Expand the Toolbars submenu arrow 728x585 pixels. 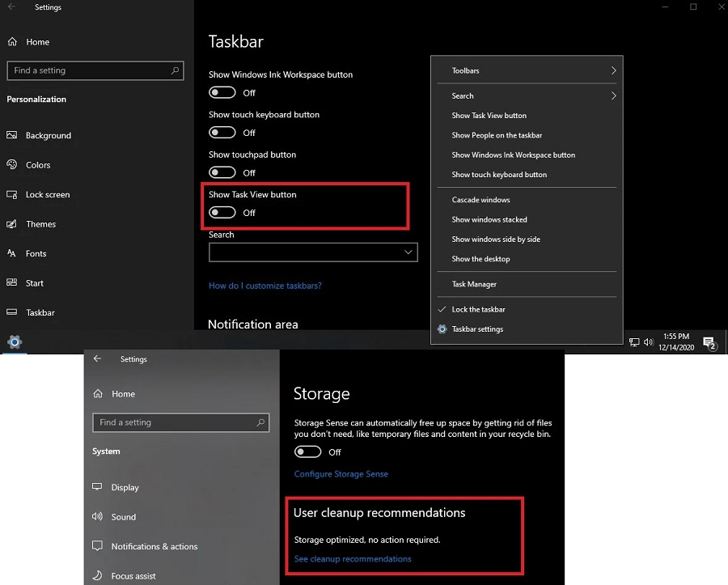coord(613,70)
